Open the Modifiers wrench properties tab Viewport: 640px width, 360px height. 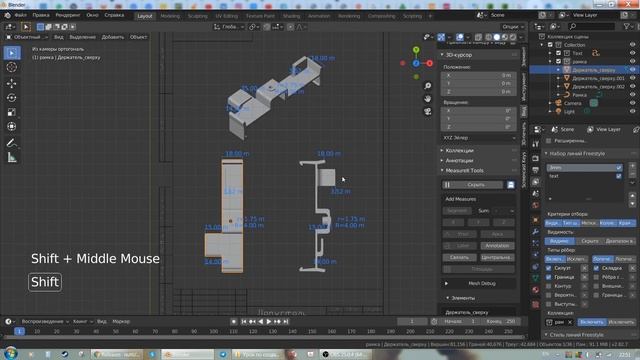coord(536,231)
